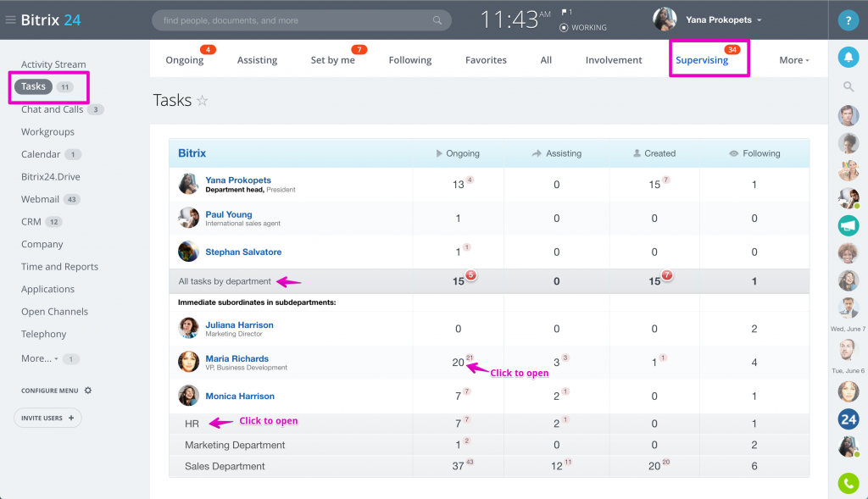The image size is (868, 499).
Task: Open Open Channels in left menu
Action: pos(54,312)
